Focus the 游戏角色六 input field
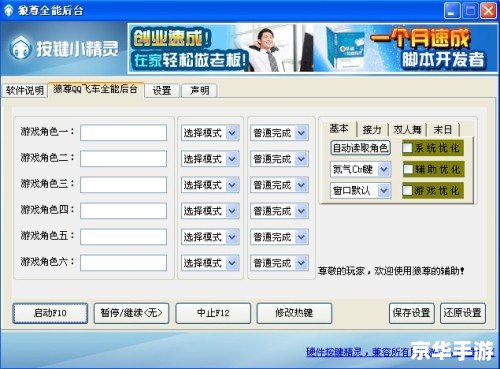The image size is (500, 369). pos(123,263)
